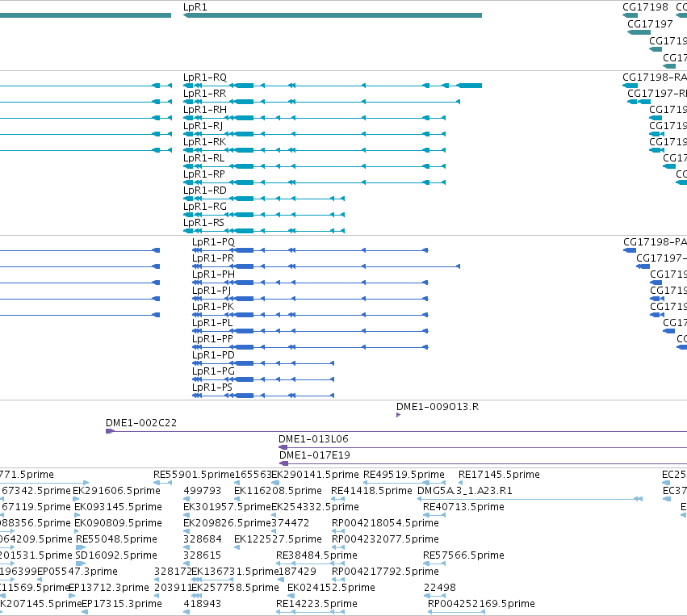This screenshot has width=687, height=616.
Task: Click the DME1-002C22 start glyph
Action: click(110, 432)
